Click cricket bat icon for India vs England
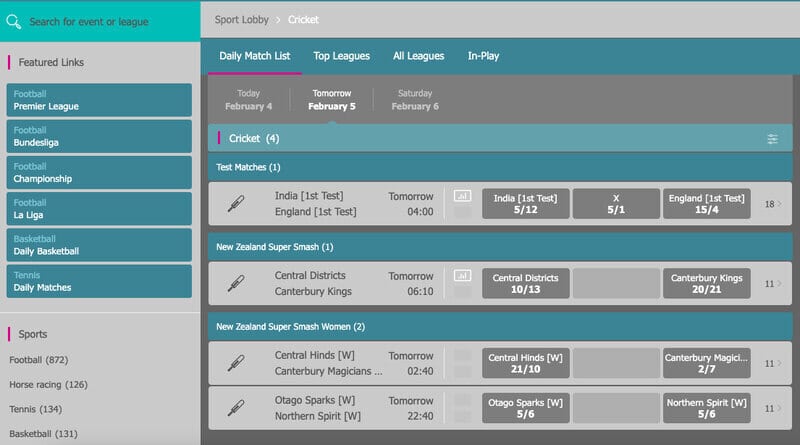Viewport: 800px width, 445px height. [236, 204]
